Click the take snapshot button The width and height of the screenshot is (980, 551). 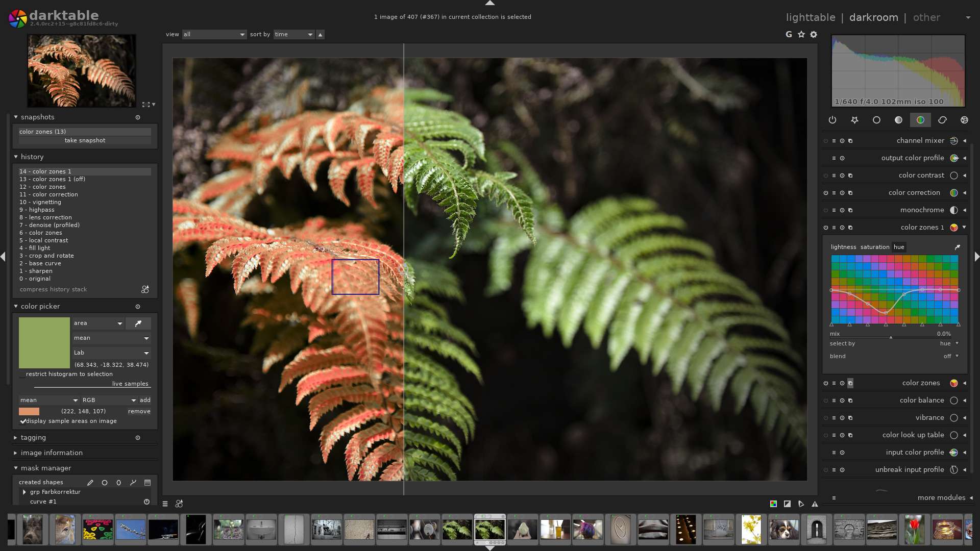pos(84,141)
